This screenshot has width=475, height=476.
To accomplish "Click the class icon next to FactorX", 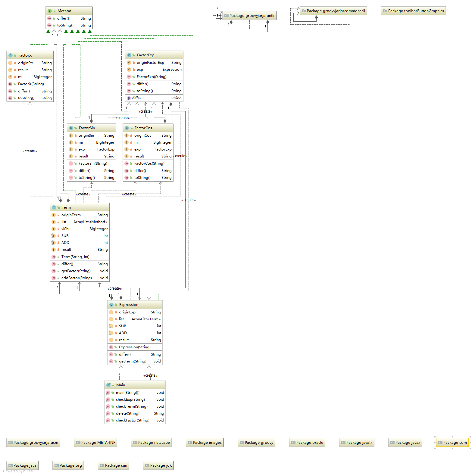I will [11, 55].
